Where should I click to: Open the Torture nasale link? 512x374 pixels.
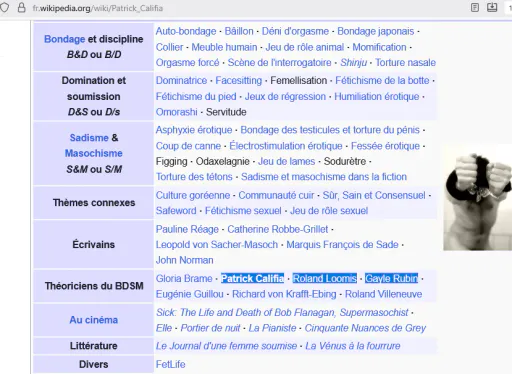[406, 63]
